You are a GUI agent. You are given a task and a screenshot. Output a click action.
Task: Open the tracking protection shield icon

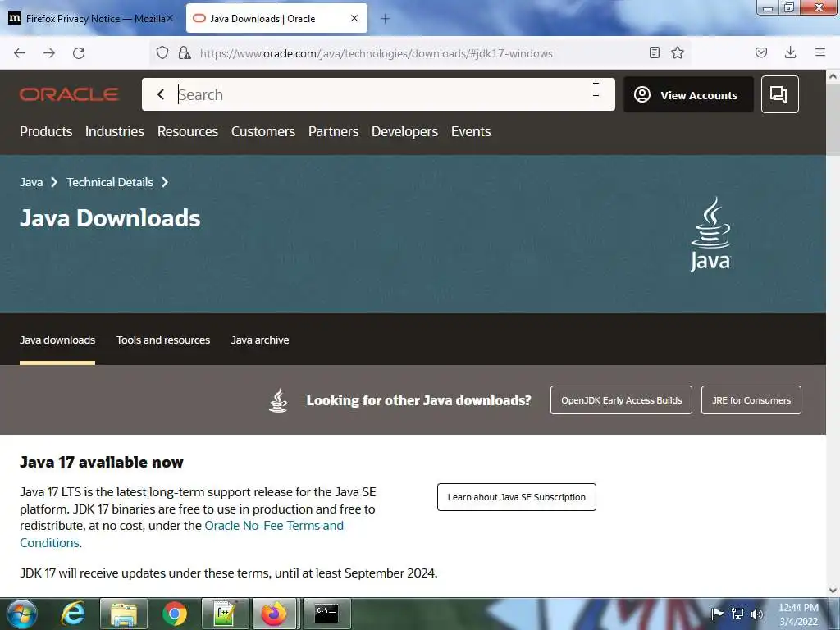(x=162, y=52)
